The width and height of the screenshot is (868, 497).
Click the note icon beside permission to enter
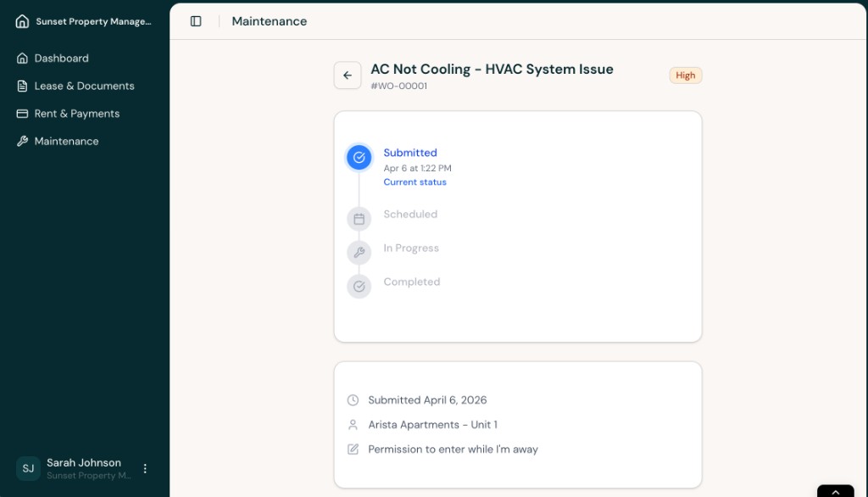[353, 449]
